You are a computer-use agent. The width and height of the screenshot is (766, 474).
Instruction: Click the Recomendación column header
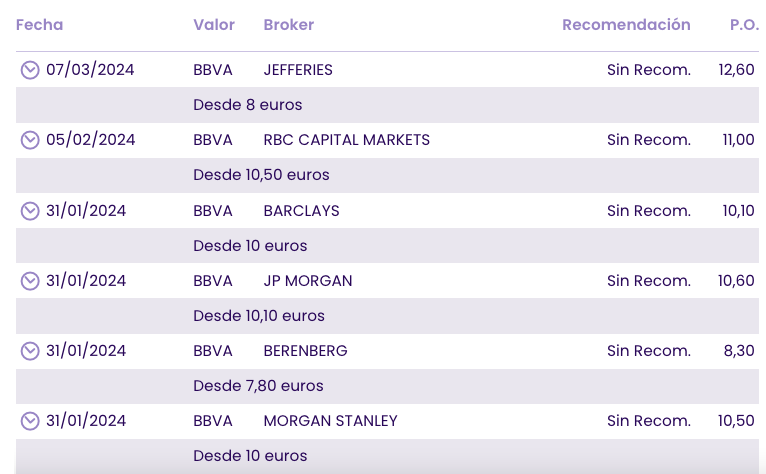point(626,25)
